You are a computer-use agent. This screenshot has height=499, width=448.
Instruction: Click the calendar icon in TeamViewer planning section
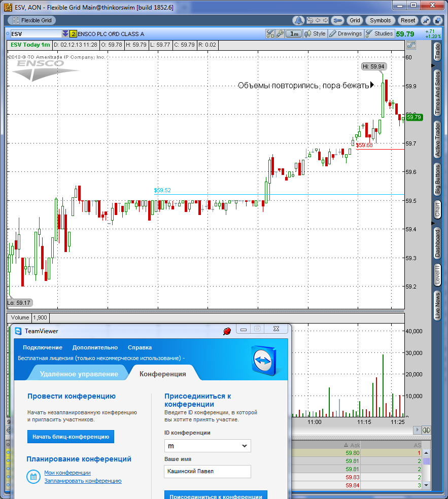click(33, 477)
